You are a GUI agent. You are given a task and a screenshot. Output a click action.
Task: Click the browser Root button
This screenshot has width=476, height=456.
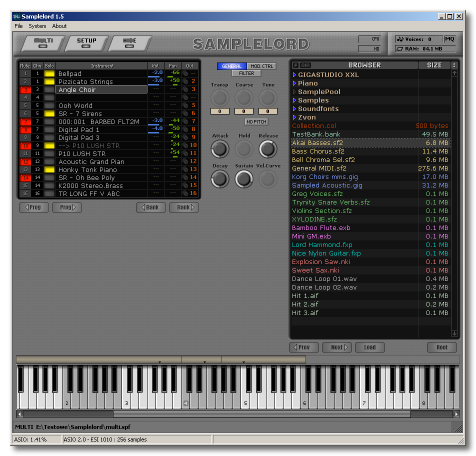tap(442, 347)
